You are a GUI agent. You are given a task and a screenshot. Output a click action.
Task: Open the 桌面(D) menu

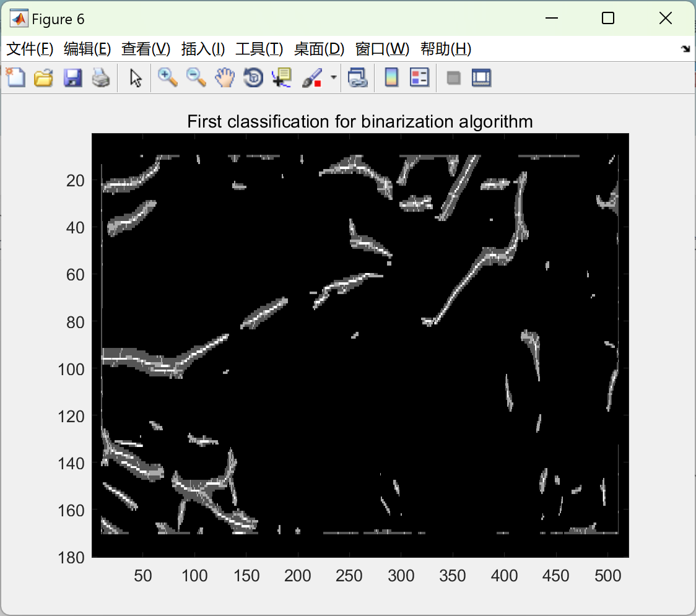tap(319, 49)
